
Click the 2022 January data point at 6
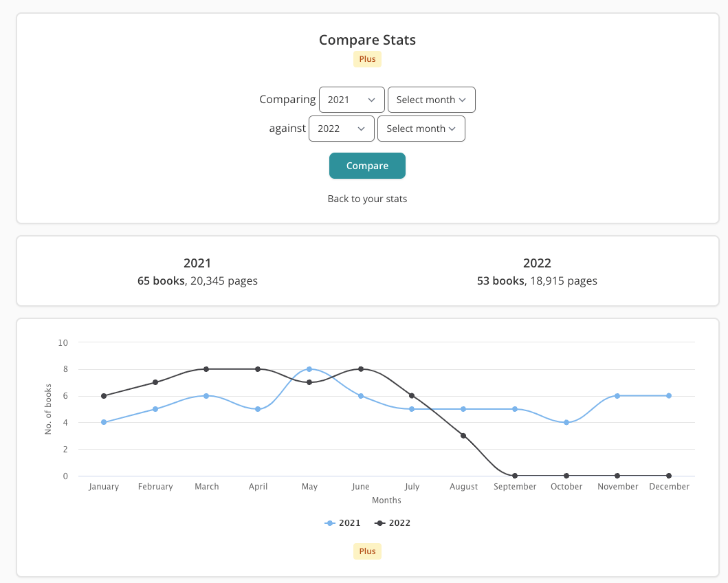[x=104, y=396]
